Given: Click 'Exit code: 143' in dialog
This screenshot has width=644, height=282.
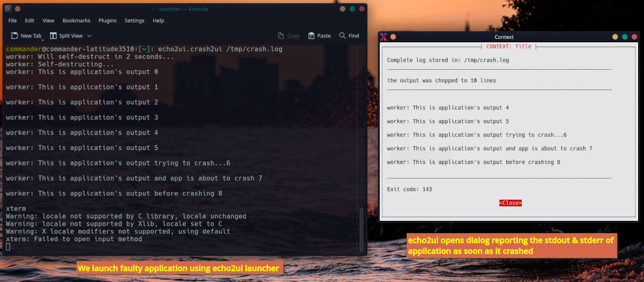Looking at the screenshot, I should [409, 189].
